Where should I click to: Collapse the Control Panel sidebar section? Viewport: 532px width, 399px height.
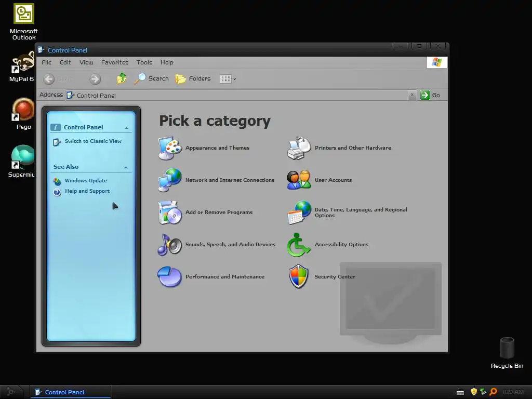click(126, 128)
